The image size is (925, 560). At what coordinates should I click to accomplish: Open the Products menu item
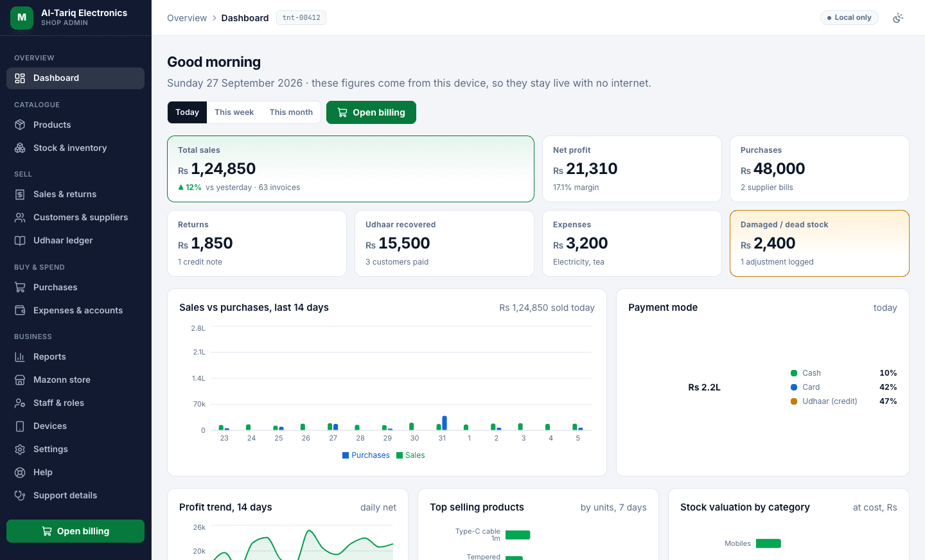(75, 125)
